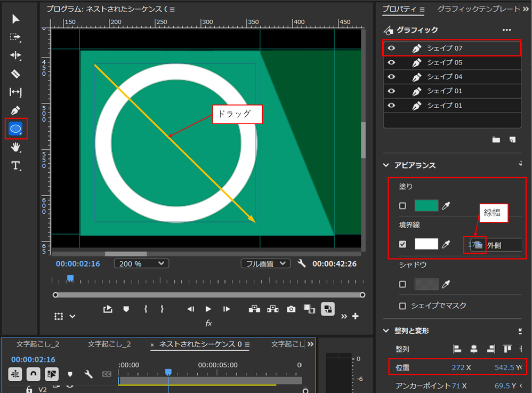Switch to the グラフィックテンプレート tab

click(x=478, y=9)
